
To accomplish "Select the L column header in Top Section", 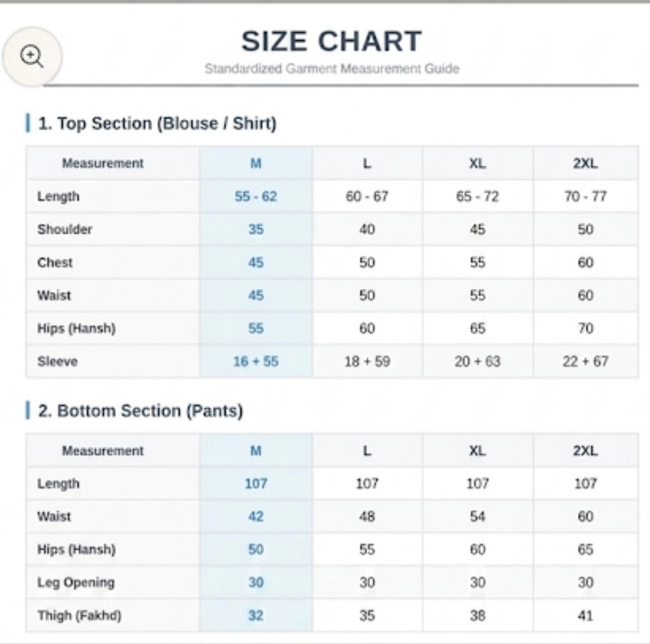I will tap(367, 163).
